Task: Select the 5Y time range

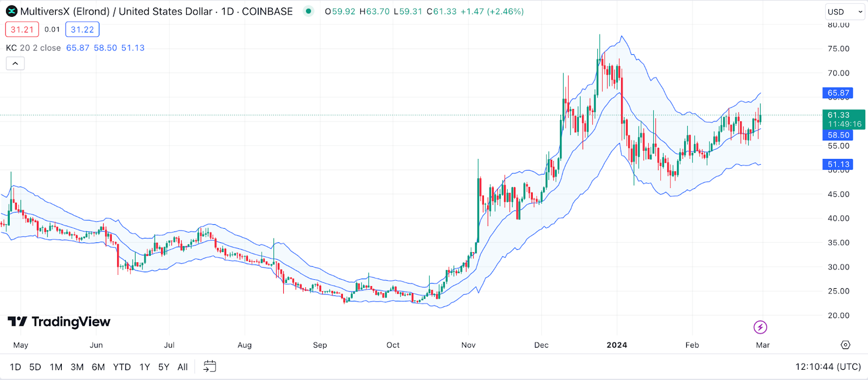Action: coord(164,367)
